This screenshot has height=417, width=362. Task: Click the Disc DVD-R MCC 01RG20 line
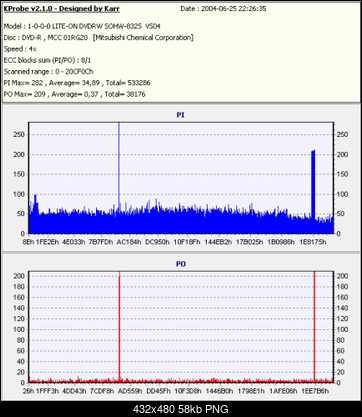pos(98,37)
